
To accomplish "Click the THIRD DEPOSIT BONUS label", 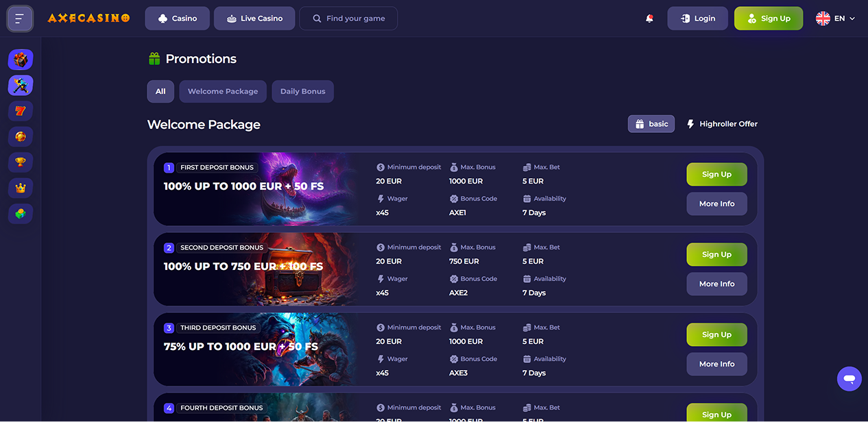I will click(218, 327).
